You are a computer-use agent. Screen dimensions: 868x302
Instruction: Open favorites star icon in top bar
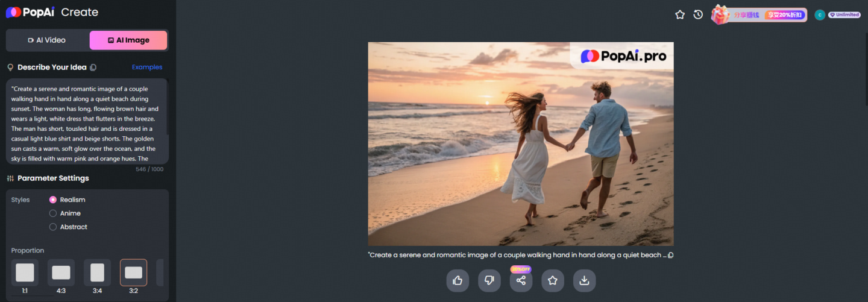tap(680, 14)
